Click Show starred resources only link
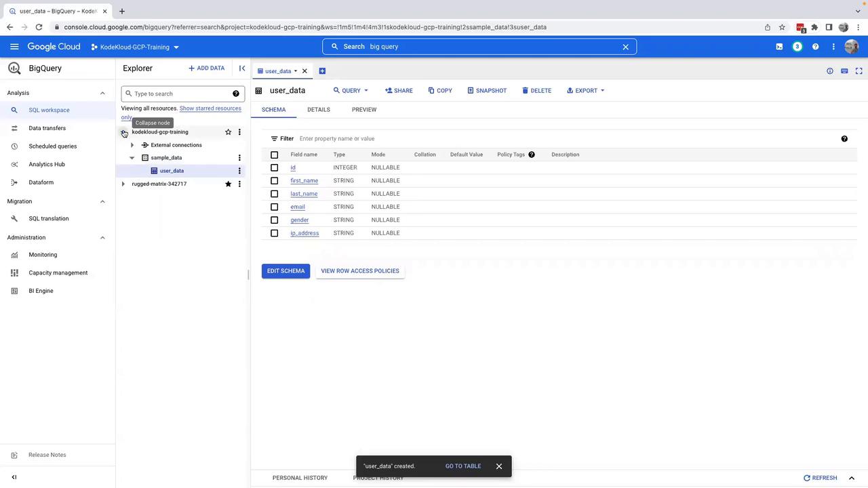 (x=210, y=108)
